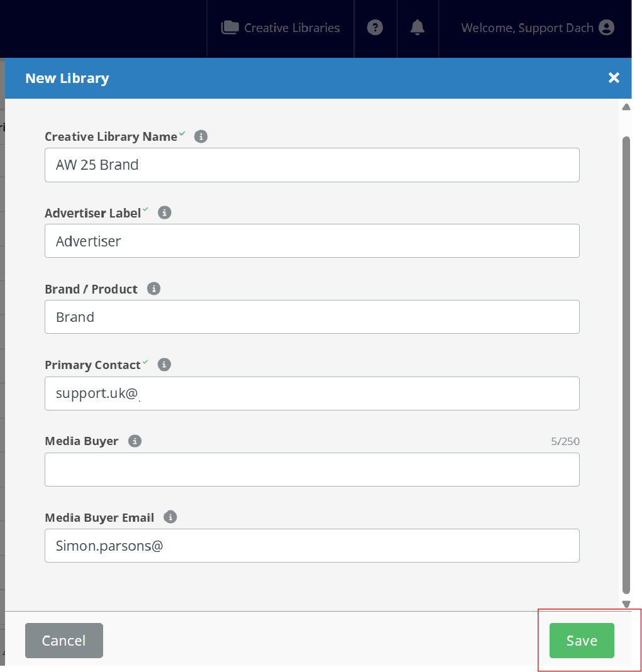Select the Creative Library Name field

[312, 165]
